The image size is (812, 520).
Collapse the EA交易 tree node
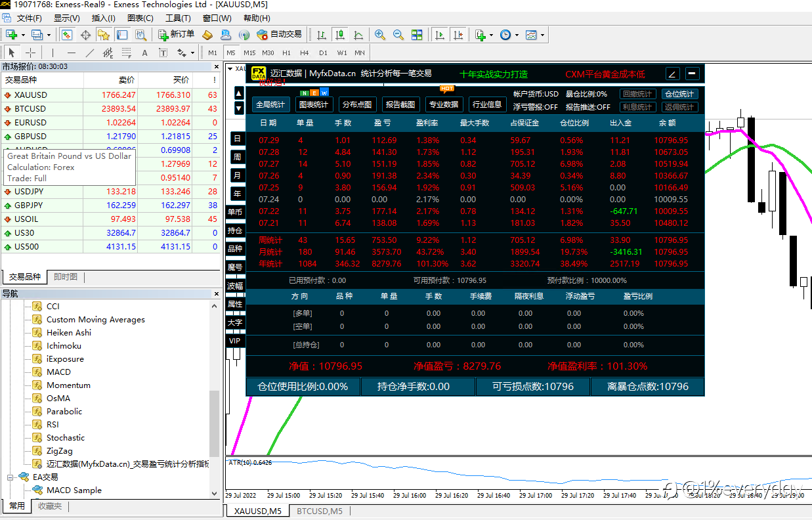coord(11,477)
